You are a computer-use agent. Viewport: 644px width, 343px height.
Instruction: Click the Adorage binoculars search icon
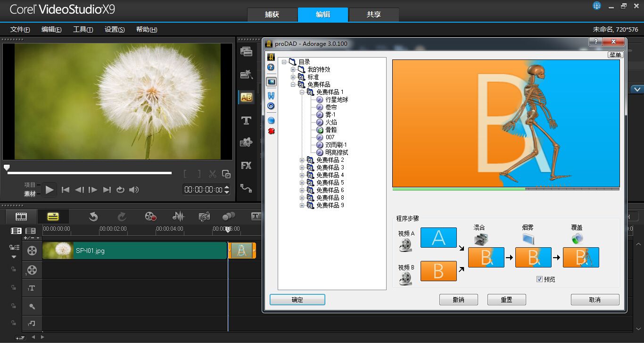pos(271,96)
